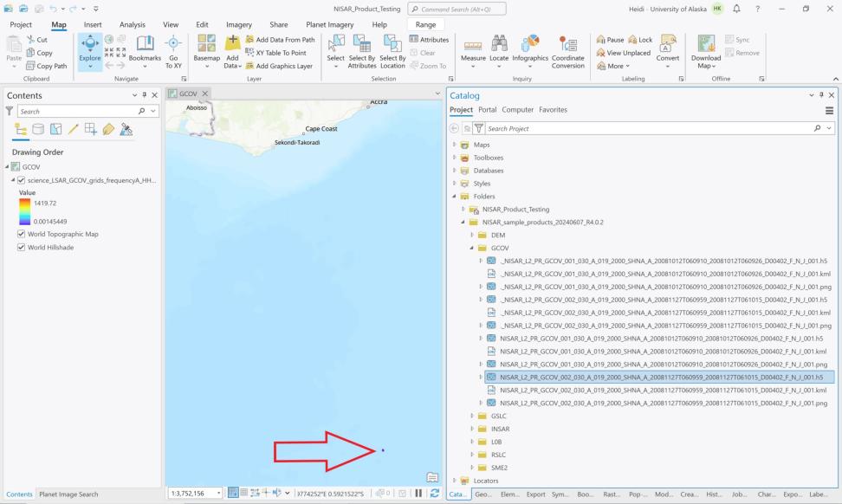Uncheck World Topographic Map layer
842x504 pixels.
click(x=21, y=234)
